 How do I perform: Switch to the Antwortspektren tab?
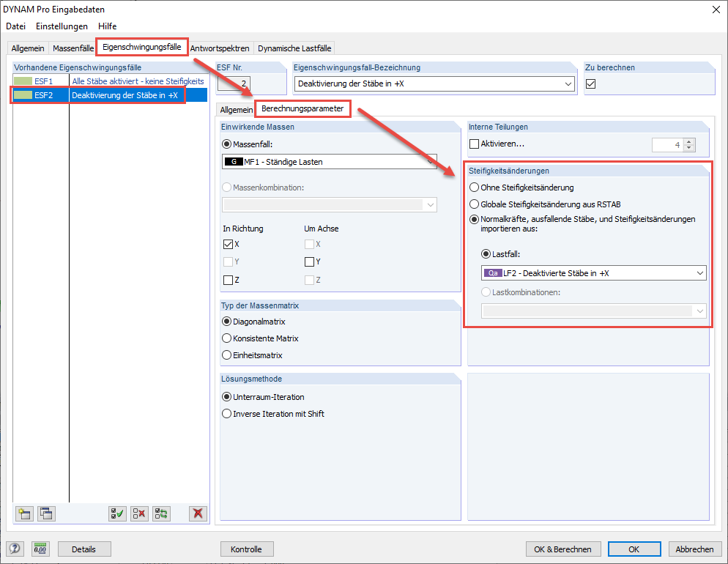click(x=220, y=48)
